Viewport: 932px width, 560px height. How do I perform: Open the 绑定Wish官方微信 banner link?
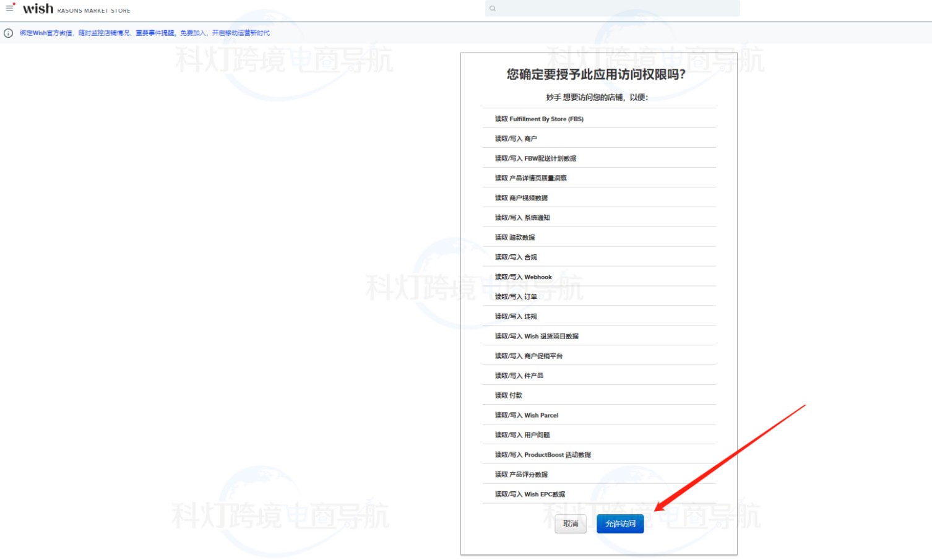click(x=145, y=33)
